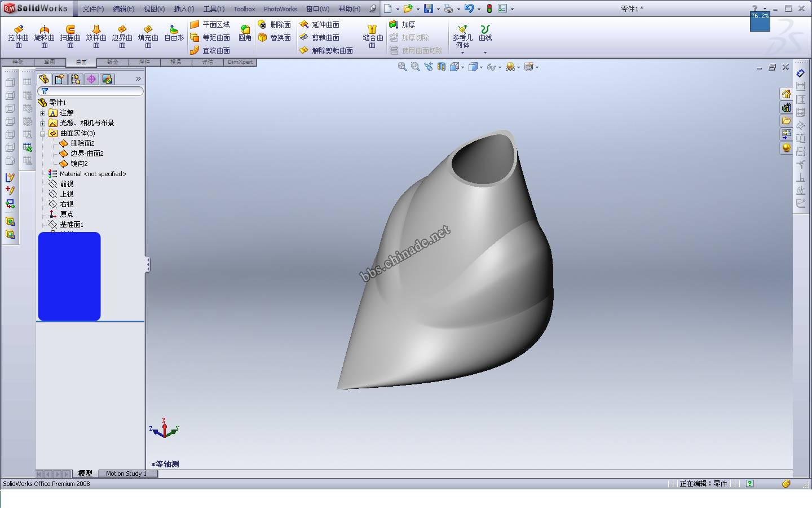Open the 工具(T) menu
The width and height of the screenshot is (812, 508).
[x=214, y=9]
